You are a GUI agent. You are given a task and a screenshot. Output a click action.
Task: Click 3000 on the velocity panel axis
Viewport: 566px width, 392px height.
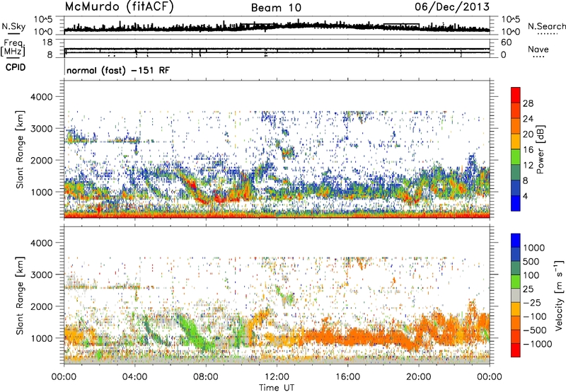[41, 275]
